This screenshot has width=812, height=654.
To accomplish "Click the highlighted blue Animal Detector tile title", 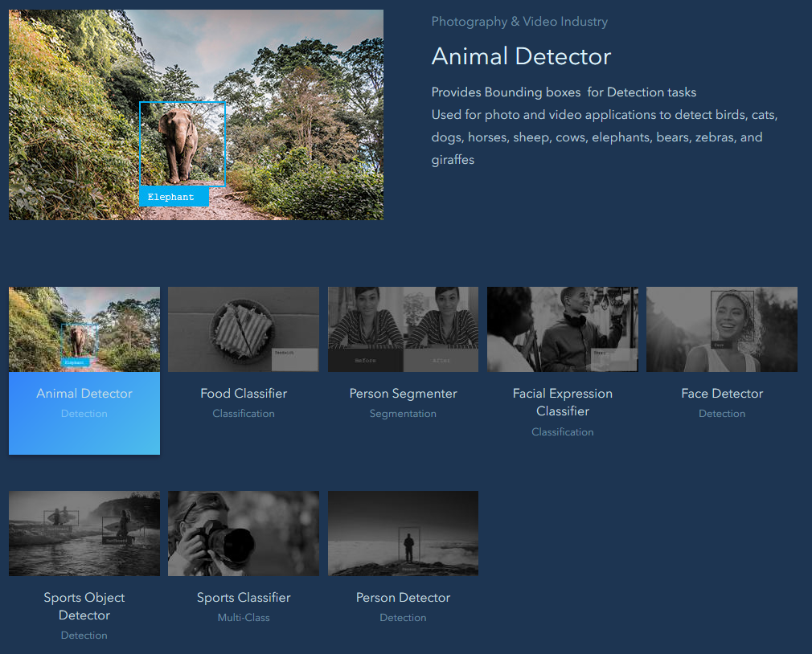I will (x=84, y=394).
